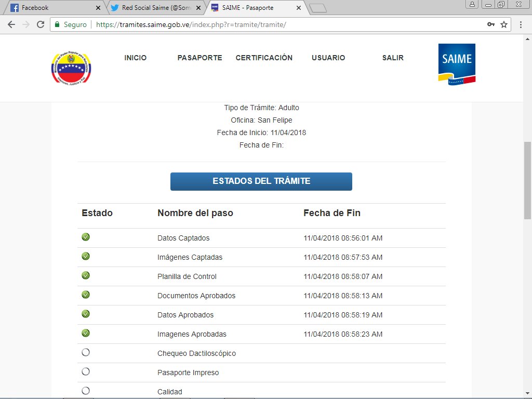This screenshot has width=532, height=399.
Task: Click the scrollbar up arrow
Action: pyautogui.click(x=527, y=39)
